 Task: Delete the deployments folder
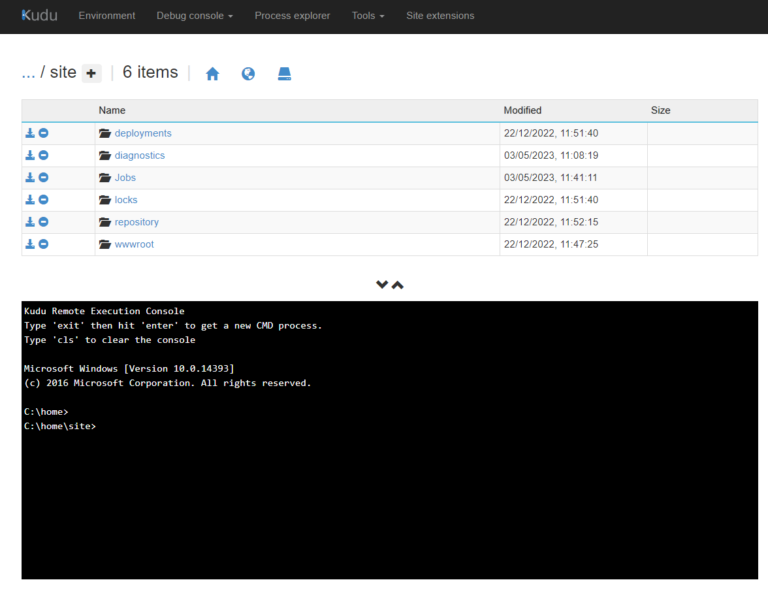click(44, 133)
